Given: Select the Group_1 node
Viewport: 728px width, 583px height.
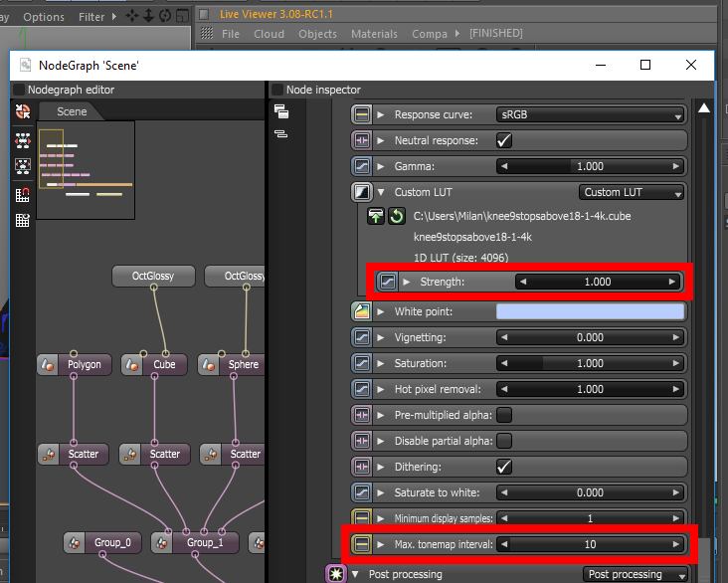Looking at the screenshot, I should 196,542.
